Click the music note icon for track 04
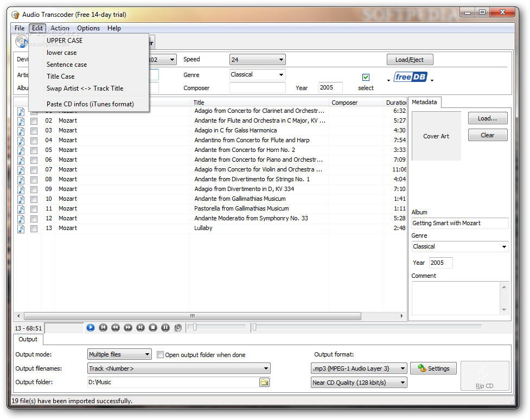The height and width of the screenshot is (420, 530). click(x=21, y=141)
